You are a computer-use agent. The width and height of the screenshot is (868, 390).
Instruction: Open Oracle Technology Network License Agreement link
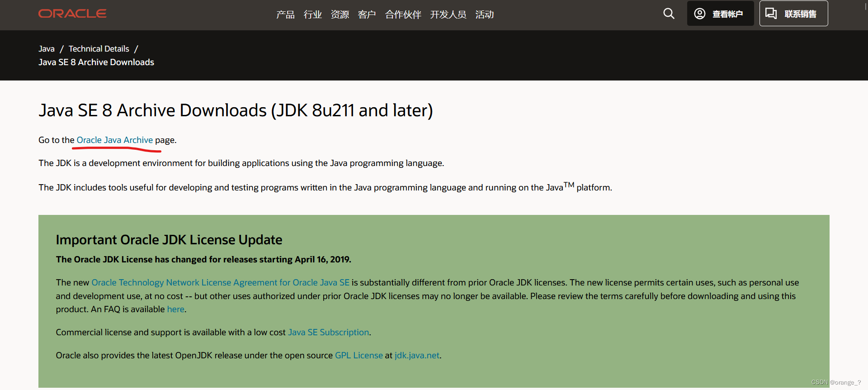pos(221,283)
